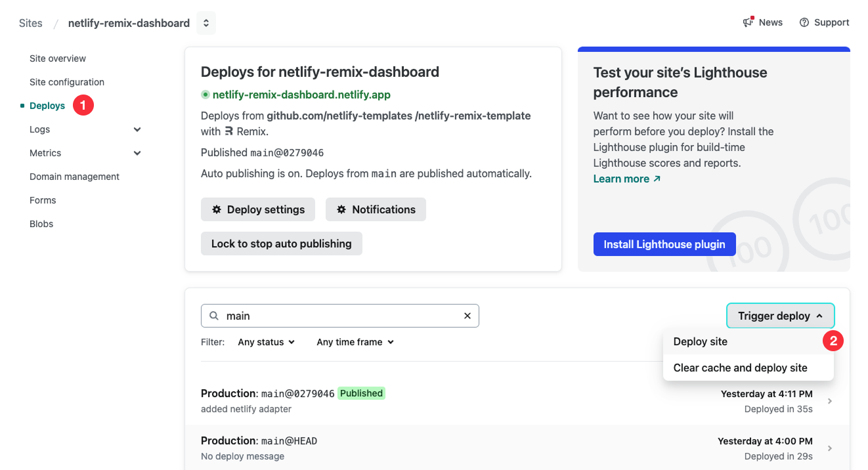Select Deploy site from the menu
The image size is (868, 470).
pos(700,341)
